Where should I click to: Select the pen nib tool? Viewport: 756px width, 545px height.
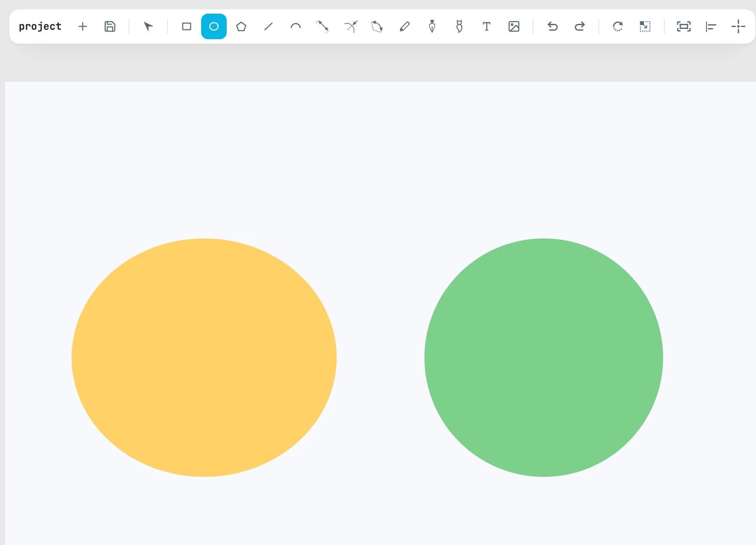pos(432,26)
